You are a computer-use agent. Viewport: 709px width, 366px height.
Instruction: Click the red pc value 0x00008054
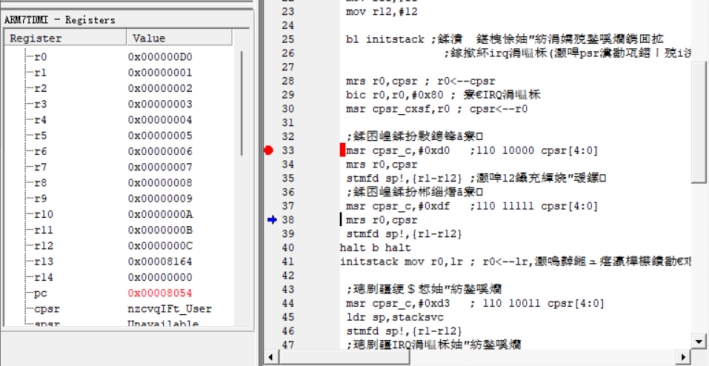[x=160, y=293]
